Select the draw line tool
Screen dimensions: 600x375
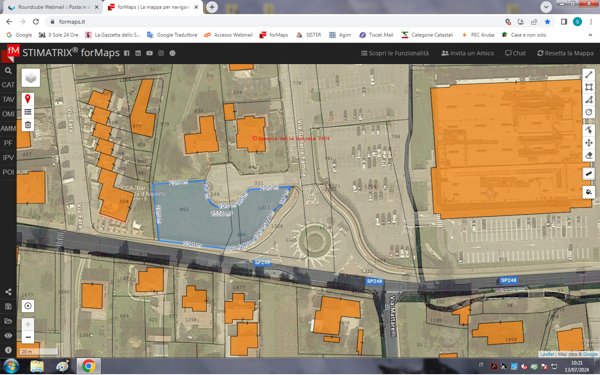pyautogui.click(x=589, y=75)
